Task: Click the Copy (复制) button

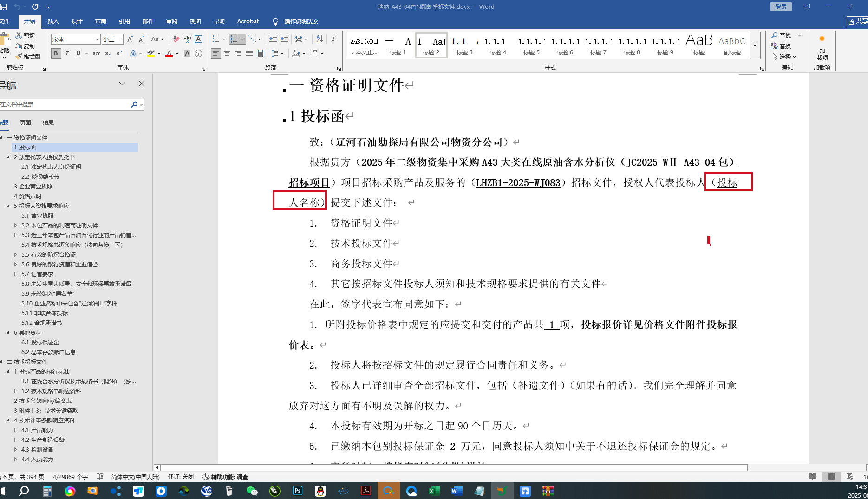Action: click(25, 46)
